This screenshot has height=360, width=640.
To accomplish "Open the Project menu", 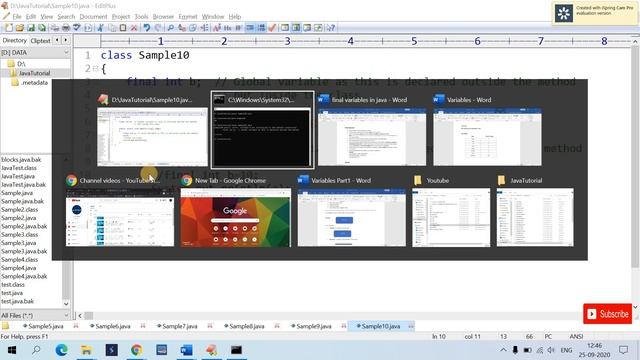I will [x=121, y=17].
